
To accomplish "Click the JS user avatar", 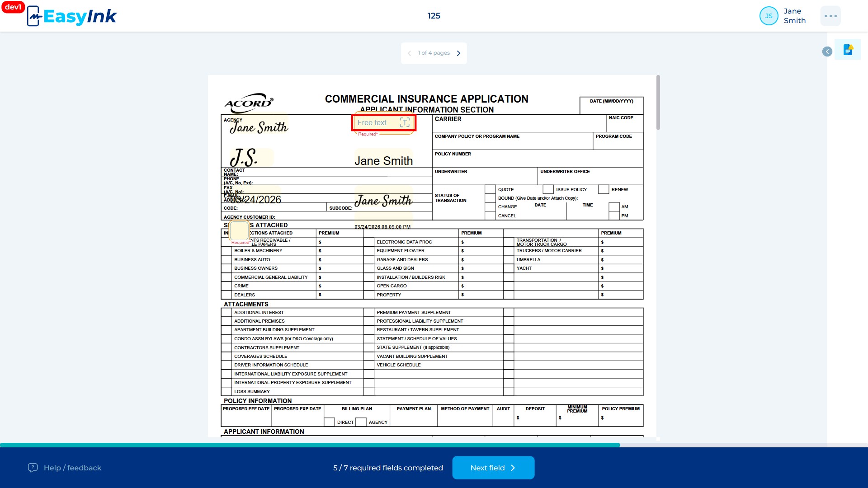I will [x=769, y=16].
